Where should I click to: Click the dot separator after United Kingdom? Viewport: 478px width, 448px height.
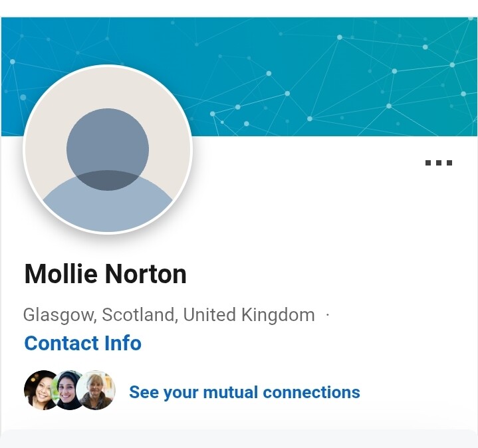(x=328, y=314)
